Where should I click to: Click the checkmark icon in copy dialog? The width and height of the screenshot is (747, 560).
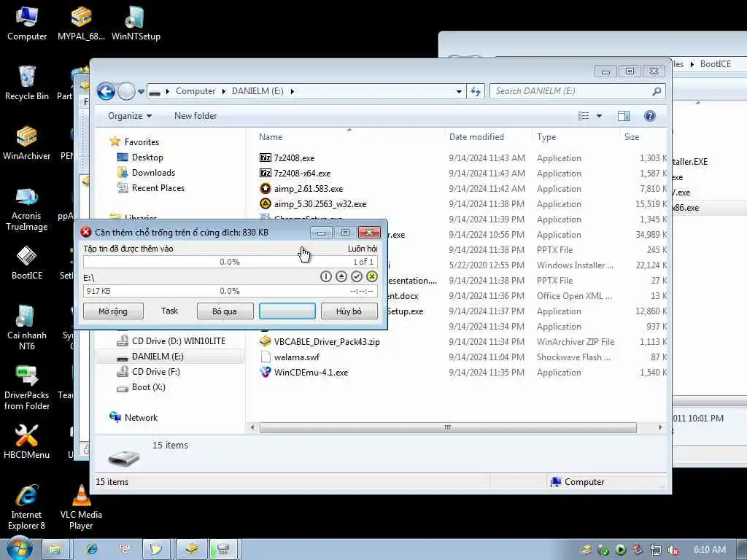point(356,276)
